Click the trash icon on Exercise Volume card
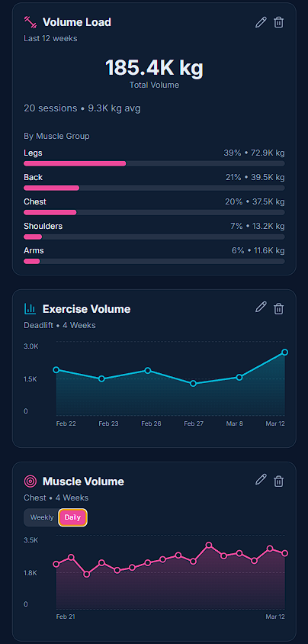Screen dimensions: 308x644 pyautogui.click(x=278, y=308)
